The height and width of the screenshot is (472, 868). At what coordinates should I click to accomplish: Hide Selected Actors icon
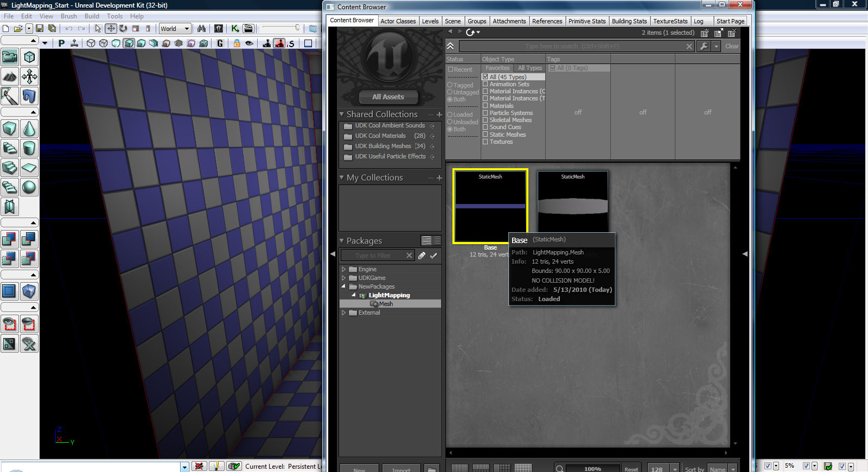29,324
